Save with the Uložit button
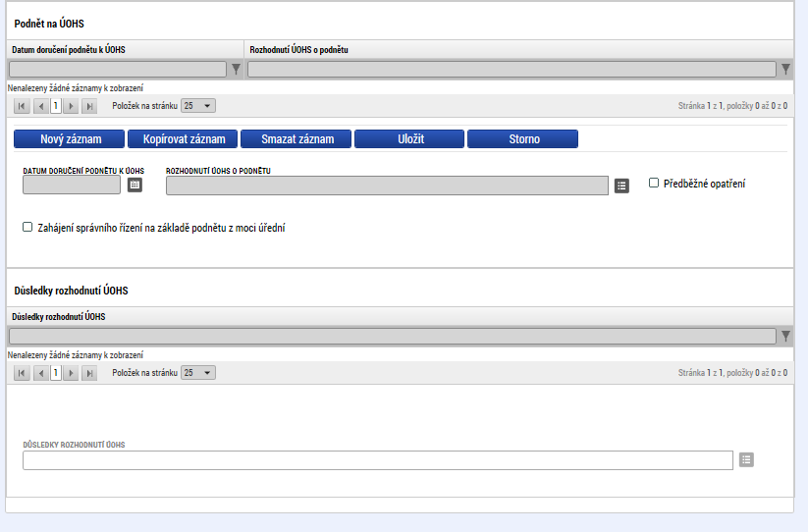Image resolution: width=808 pixels, height=532 pixels. point(409,139)
